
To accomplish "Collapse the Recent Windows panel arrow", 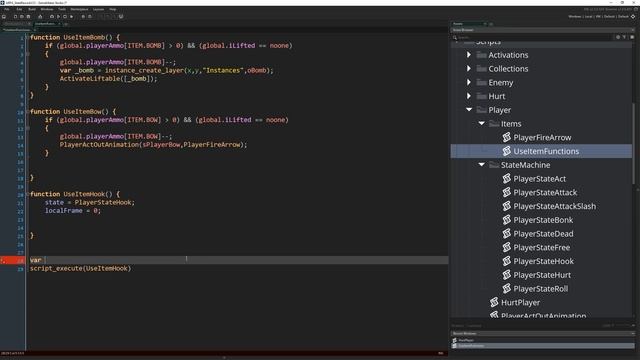I will click(633, 333).
